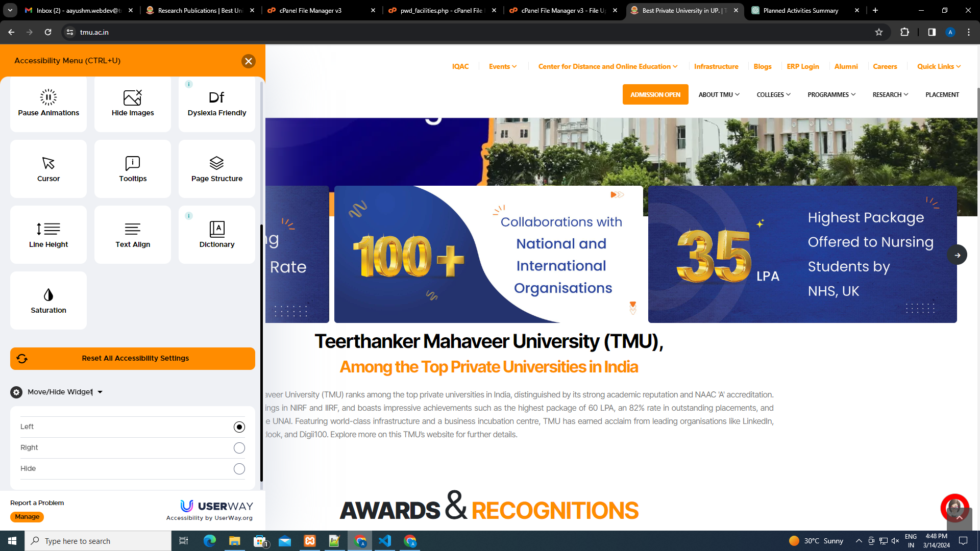Activate the big Cursor option
The width and height of the screenshot is (980, 551).
point(48,169)
